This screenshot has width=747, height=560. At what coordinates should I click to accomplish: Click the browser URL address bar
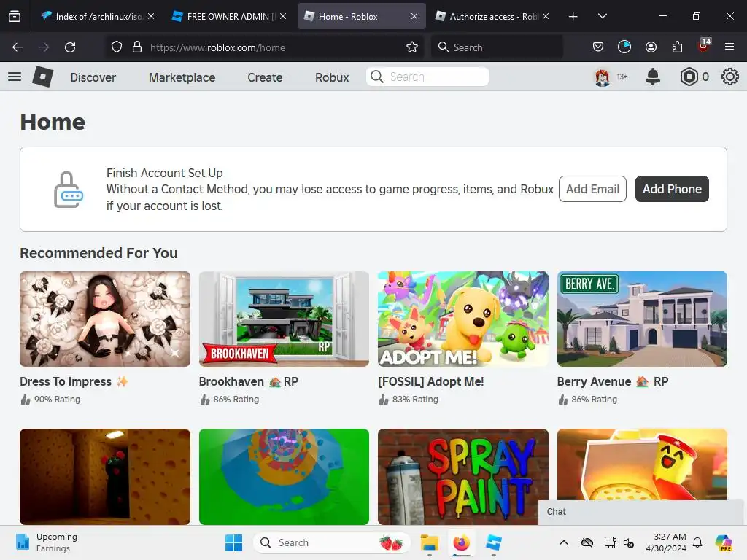coord(264,47)
